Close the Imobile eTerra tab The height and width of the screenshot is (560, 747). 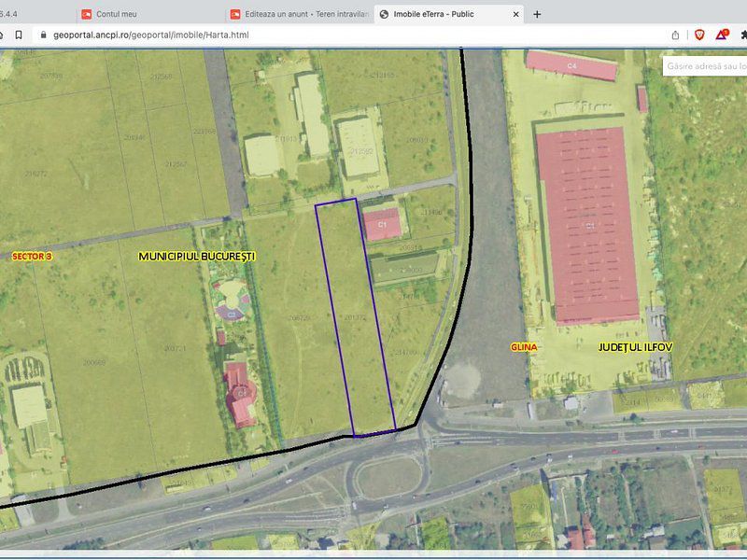[514, 13]
